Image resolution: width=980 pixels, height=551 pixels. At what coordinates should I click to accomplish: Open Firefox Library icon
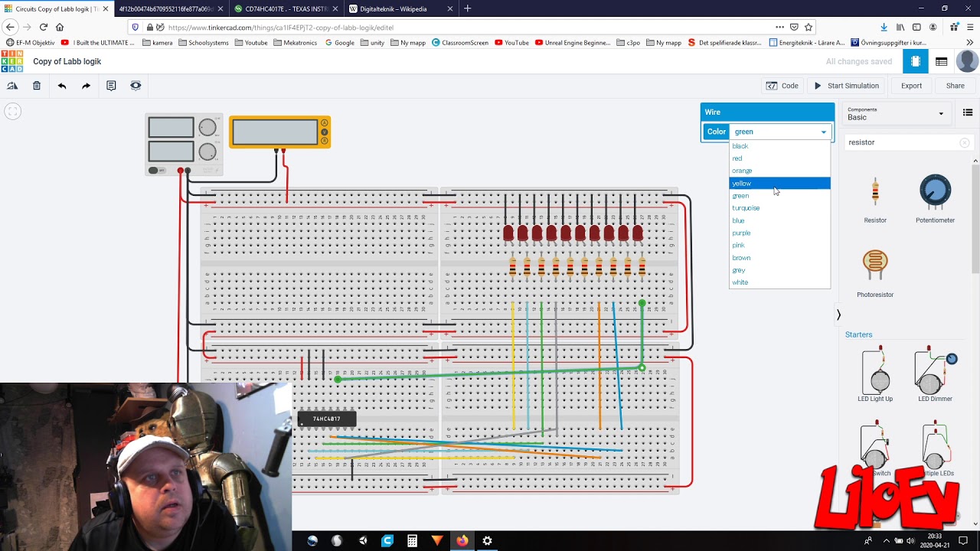[x=900, y=27]
